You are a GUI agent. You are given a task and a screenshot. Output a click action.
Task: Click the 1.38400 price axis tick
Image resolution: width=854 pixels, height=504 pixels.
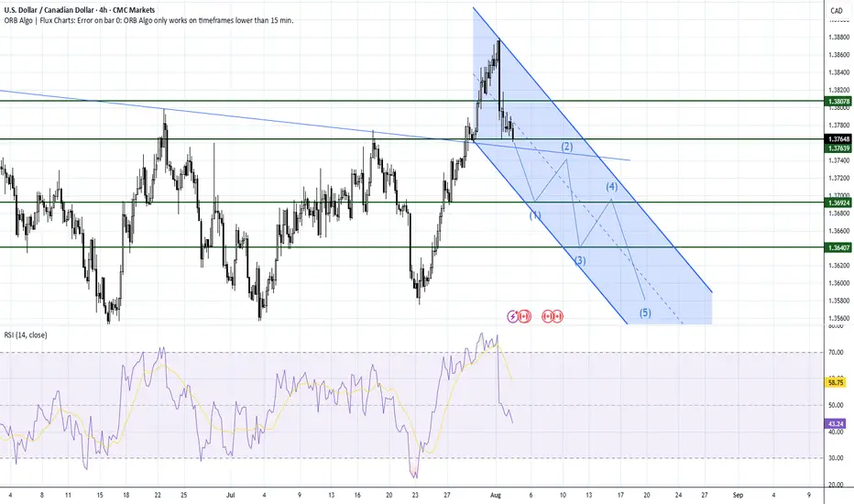[x=838, y=71]
